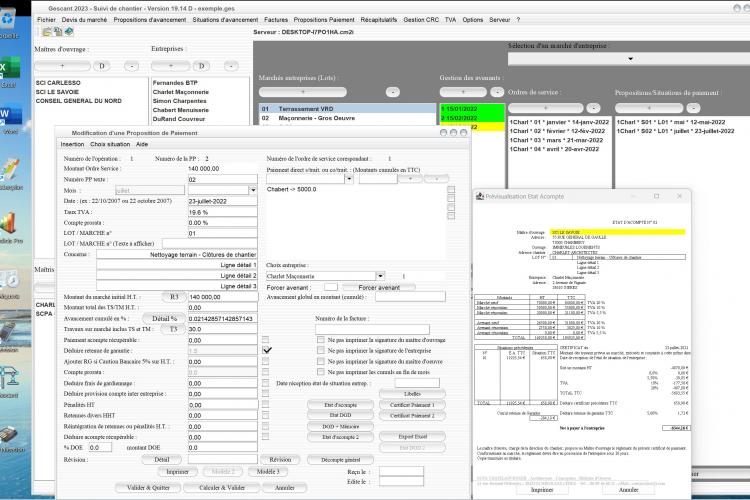Select SCI CARLESSO in Maîtres d'ouvrage list
This screenshot has height=500, width=750.
coord(58,83)
